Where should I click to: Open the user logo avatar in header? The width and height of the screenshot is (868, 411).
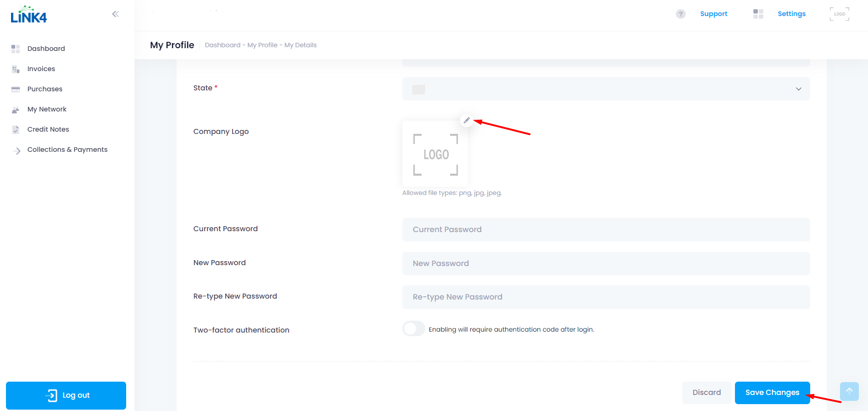(840, 14)
